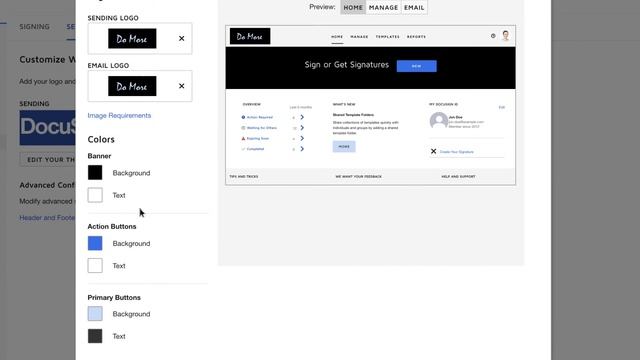Click the Email Logo Do More thumbnail
The height and width of the screenshot is (360, 640).
click(x=132, y=86)
